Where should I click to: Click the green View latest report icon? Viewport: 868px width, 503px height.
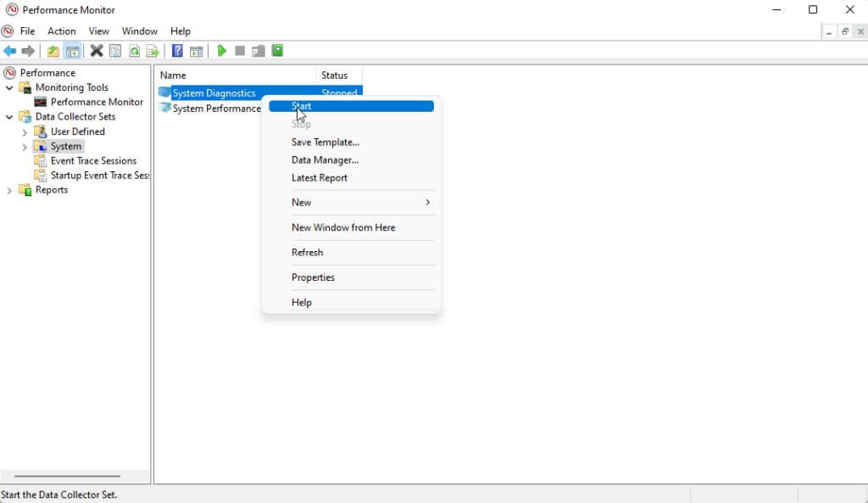click(277, 51)
